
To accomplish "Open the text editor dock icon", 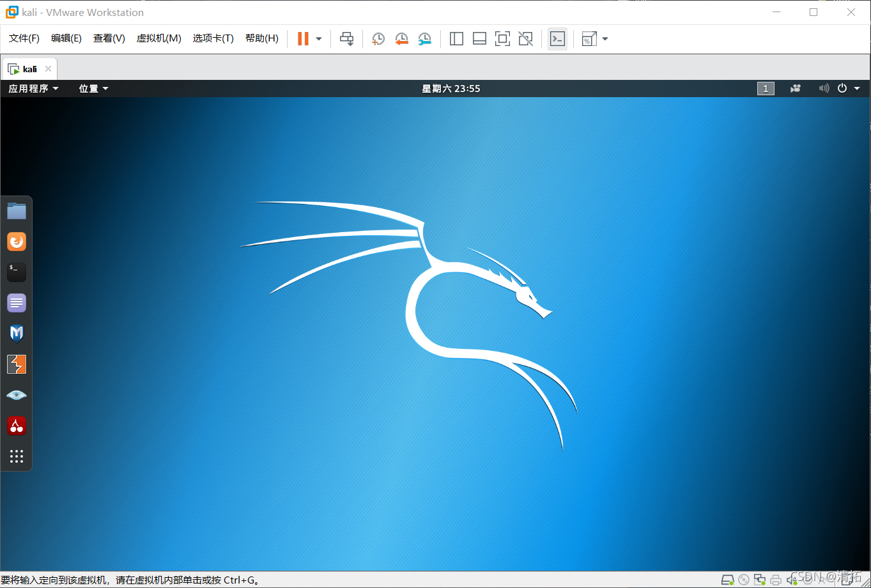I will [x=17, y=303].
